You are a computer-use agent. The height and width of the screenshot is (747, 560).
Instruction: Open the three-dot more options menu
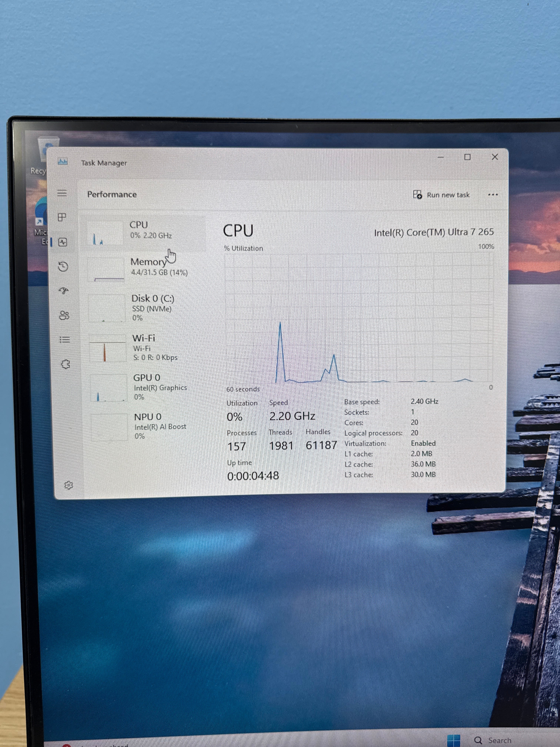click(493, 195)
